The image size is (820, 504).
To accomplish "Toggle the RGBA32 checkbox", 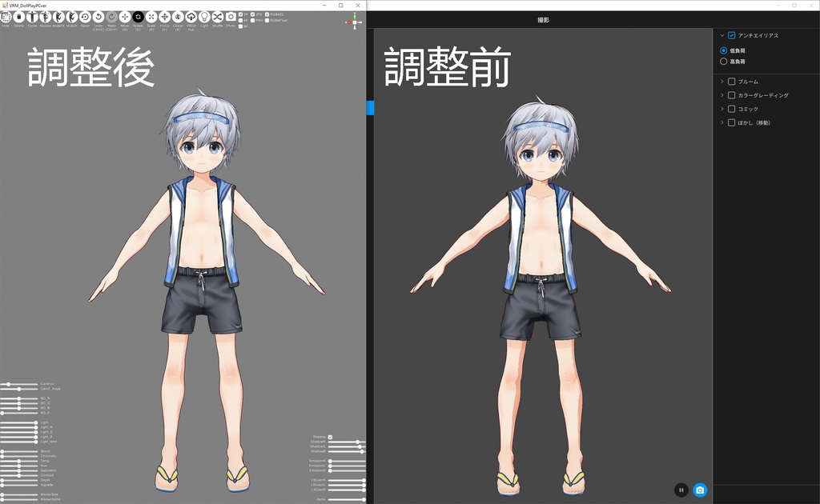I will click(x=267, y=14).
